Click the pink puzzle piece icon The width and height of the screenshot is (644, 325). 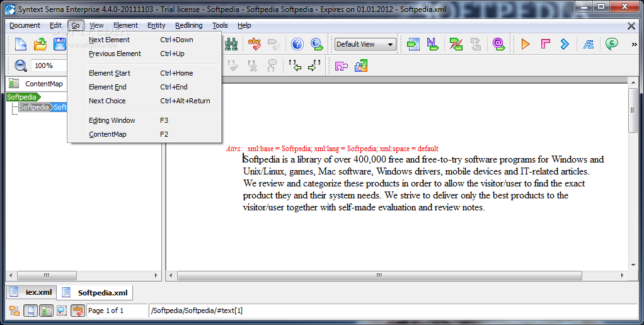[342, 66]
